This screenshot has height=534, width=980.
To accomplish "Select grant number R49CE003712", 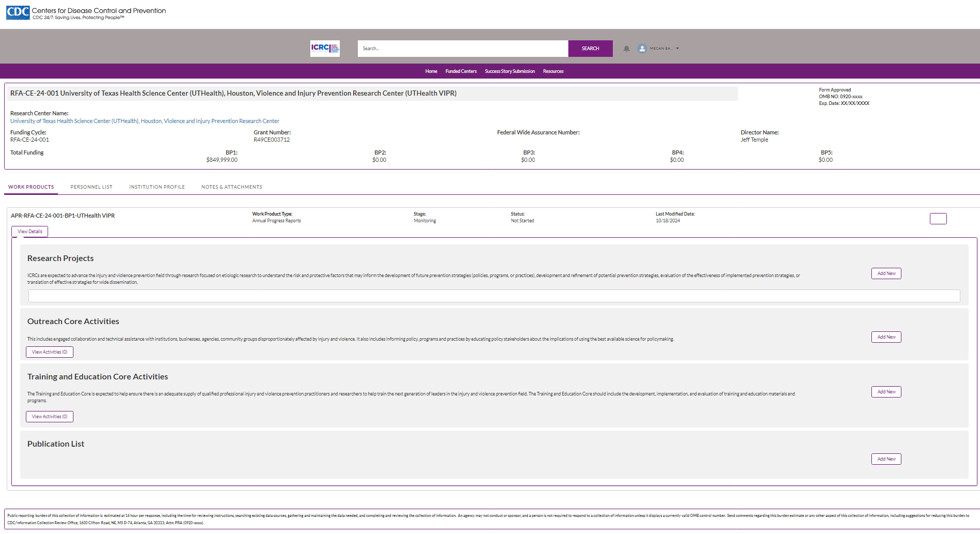I will [x=272, y=140].
